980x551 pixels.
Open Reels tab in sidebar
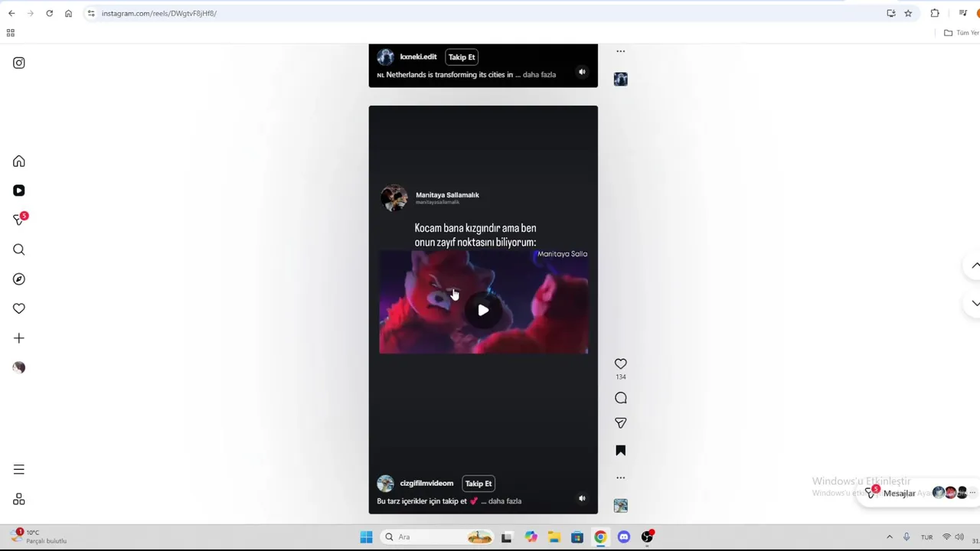point(19,191)
